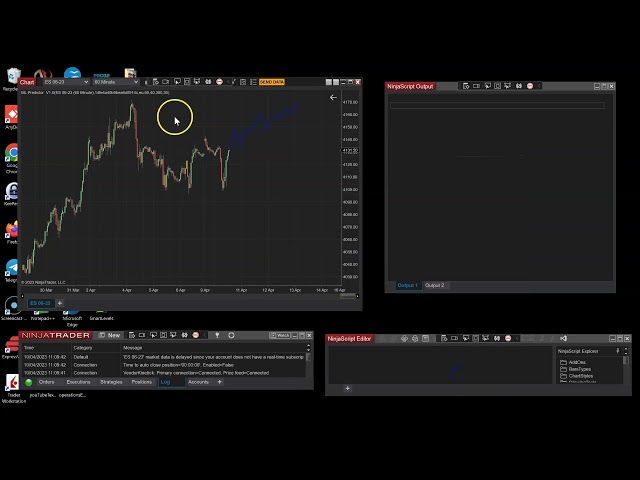This screenshot has height=480, width=640.
Task: Click the camera icon in NinjaScript Output toolbar
Action: coord(476,86)
